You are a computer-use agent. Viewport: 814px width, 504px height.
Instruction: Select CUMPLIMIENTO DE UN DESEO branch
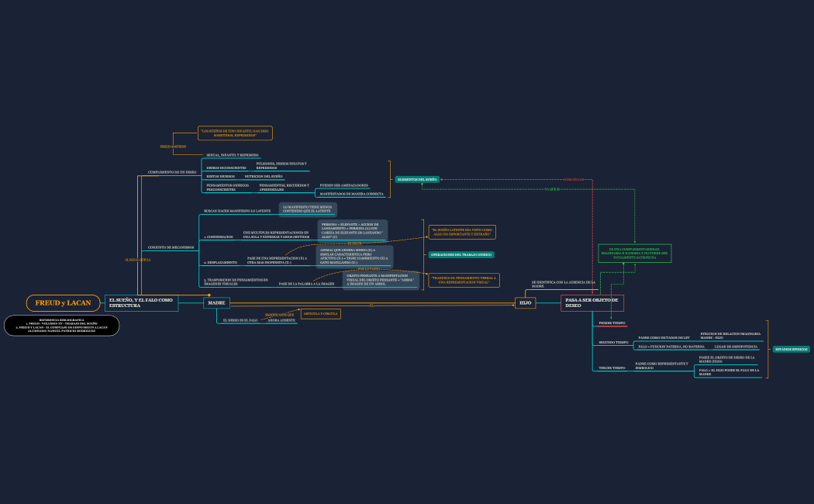click(x=172, y=172)
